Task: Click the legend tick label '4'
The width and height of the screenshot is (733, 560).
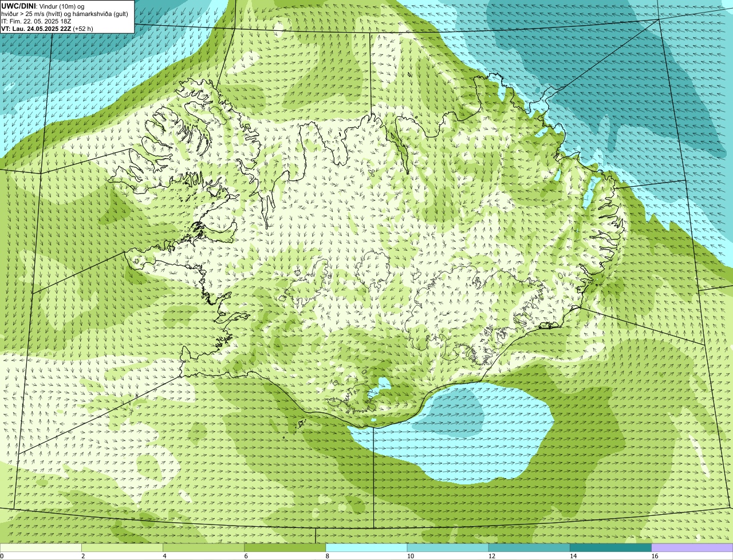Action: tap(164, 556)
